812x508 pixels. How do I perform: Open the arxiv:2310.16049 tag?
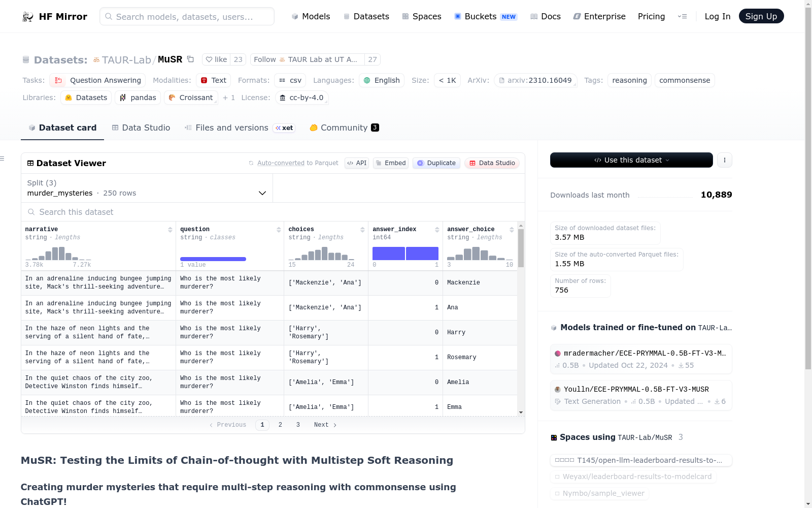[x=535, y=80]
